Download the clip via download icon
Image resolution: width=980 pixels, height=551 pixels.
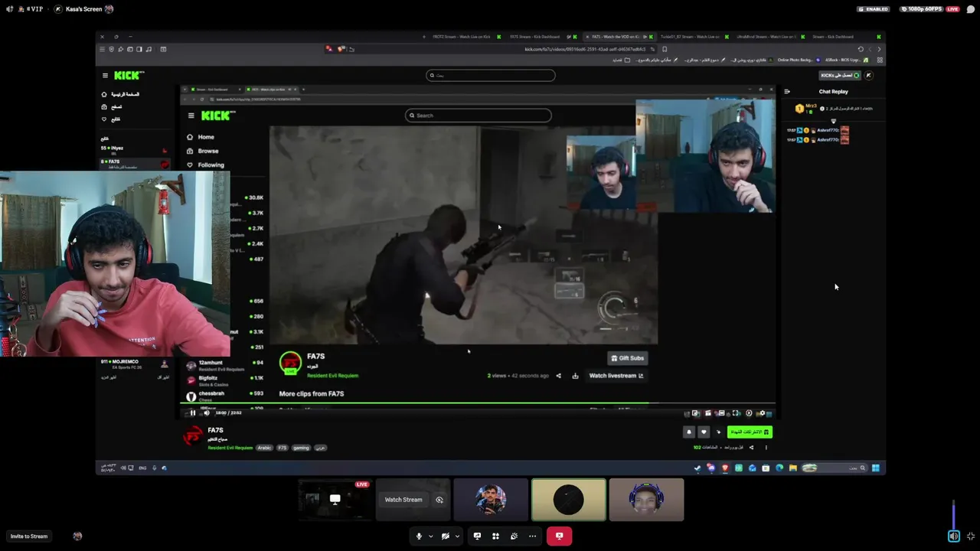pyautogui.click(x=575, y=376)
